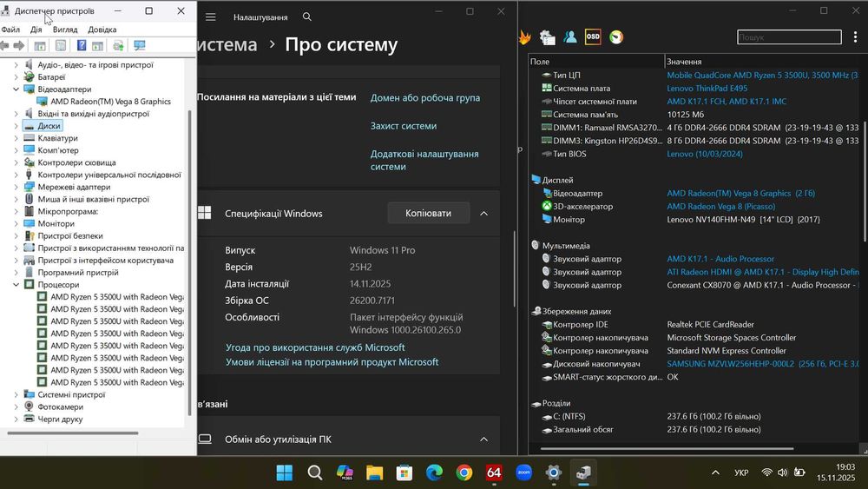Screen dimensions: 868x489
Task: Collapse the Обмін або утилізація ПК section
Action: pos(483,439)
